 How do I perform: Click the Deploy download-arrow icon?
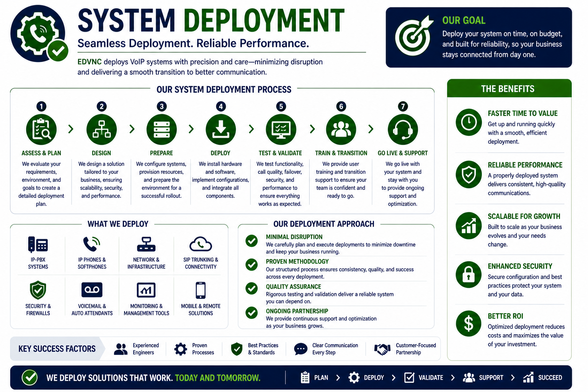point(221,129)
